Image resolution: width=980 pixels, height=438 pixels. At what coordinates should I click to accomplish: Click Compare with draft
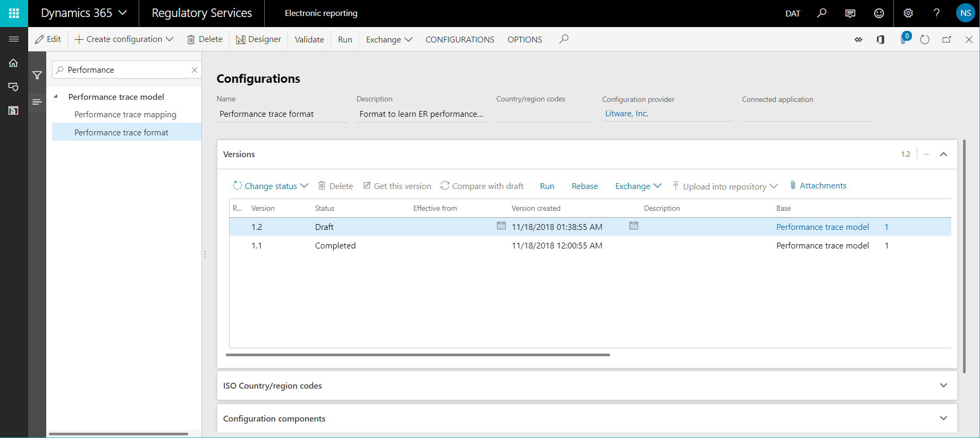[x=482, y=186]
